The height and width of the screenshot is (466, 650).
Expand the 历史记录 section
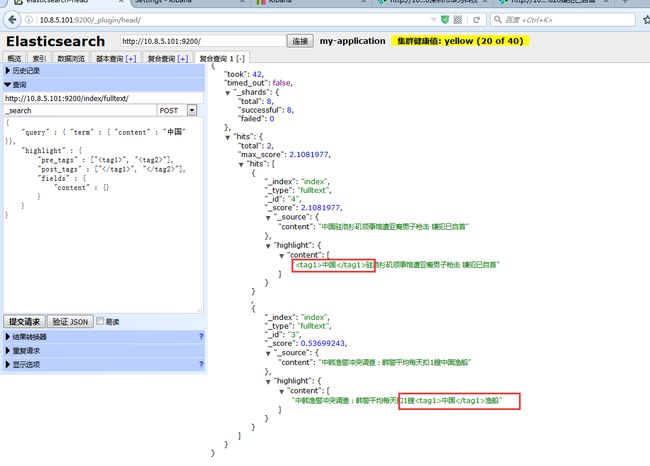[x=104, y=71]
